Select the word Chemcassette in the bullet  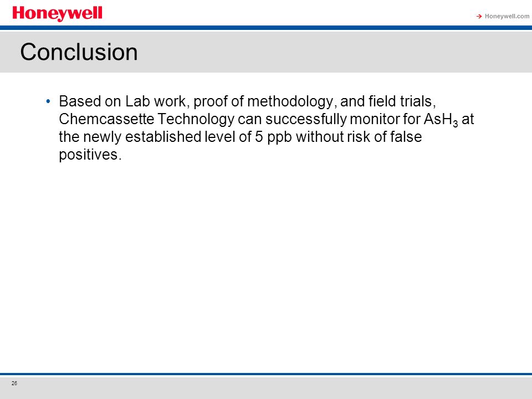point(106,119)
